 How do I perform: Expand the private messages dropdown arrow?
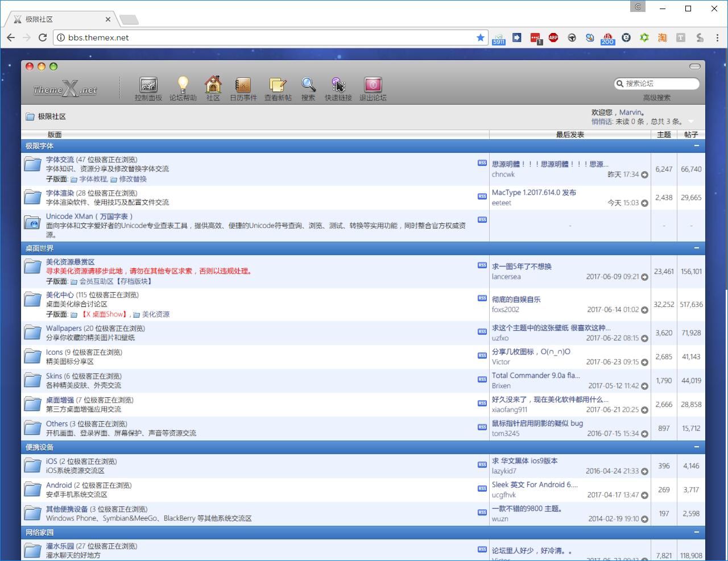tap(691, 122)
